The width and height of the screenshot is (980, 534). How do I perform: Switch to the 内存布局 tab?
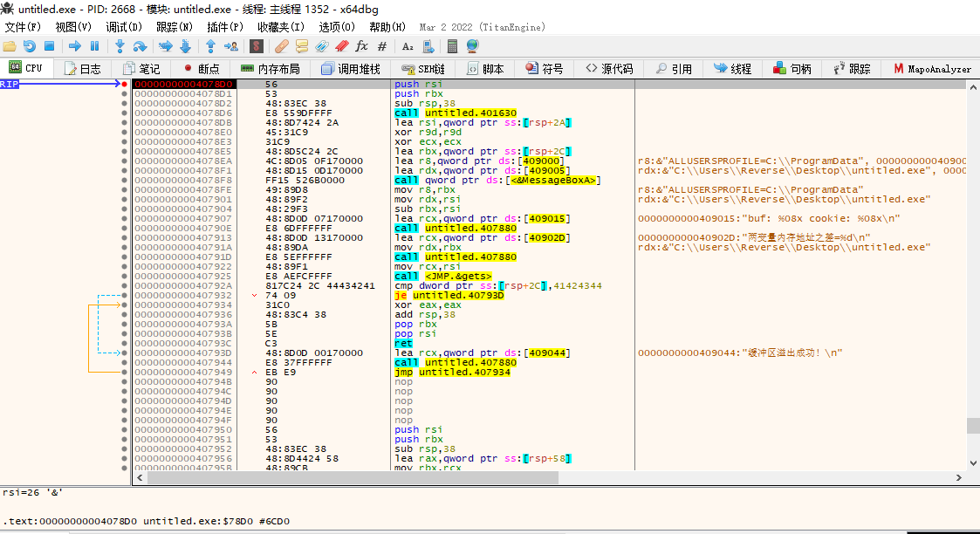(x=270, y=69)
